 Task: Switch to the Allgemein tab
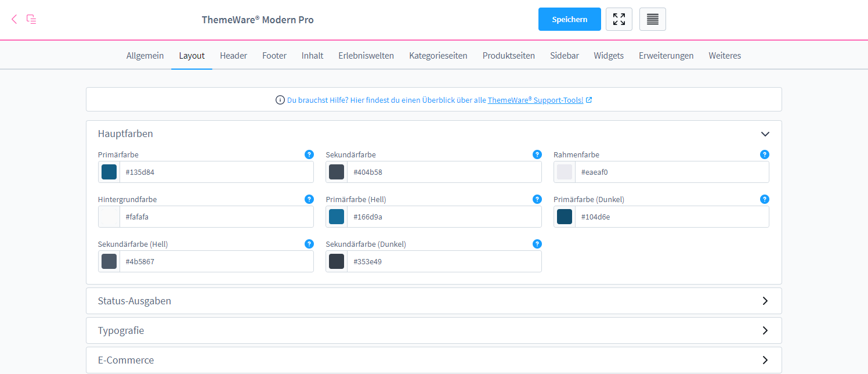145,56
